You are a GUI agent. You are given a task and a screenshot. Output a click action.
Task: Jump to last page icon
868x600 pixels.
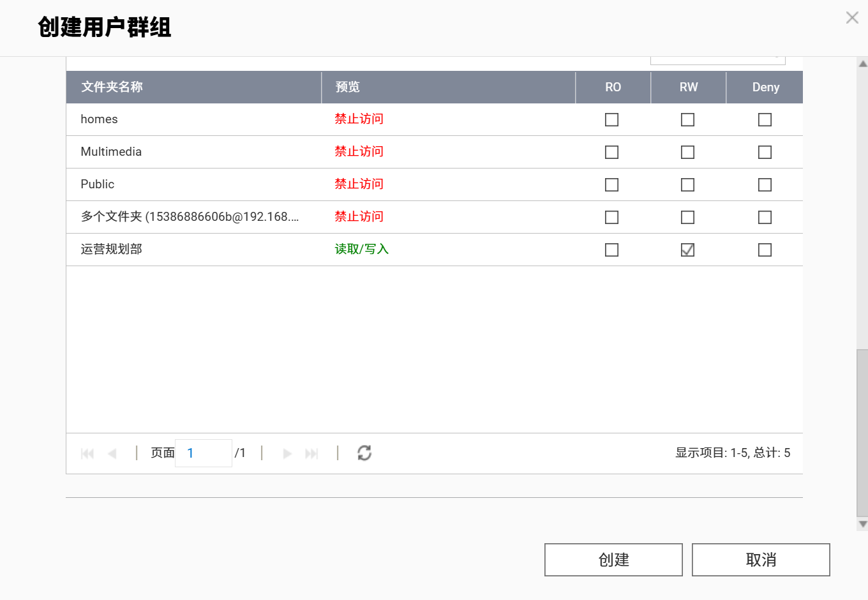pos(311,453)
